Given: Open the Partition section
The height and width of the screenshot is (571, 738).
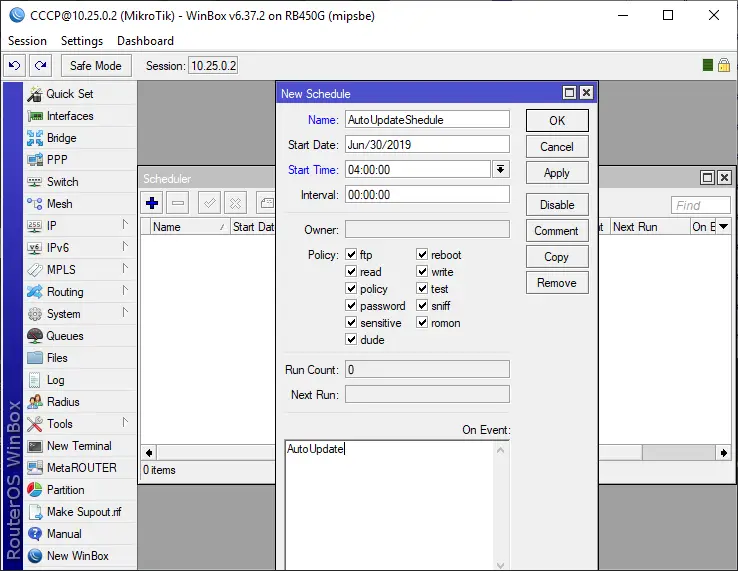Looking at the screenshot, I should [x=80, y=490].
